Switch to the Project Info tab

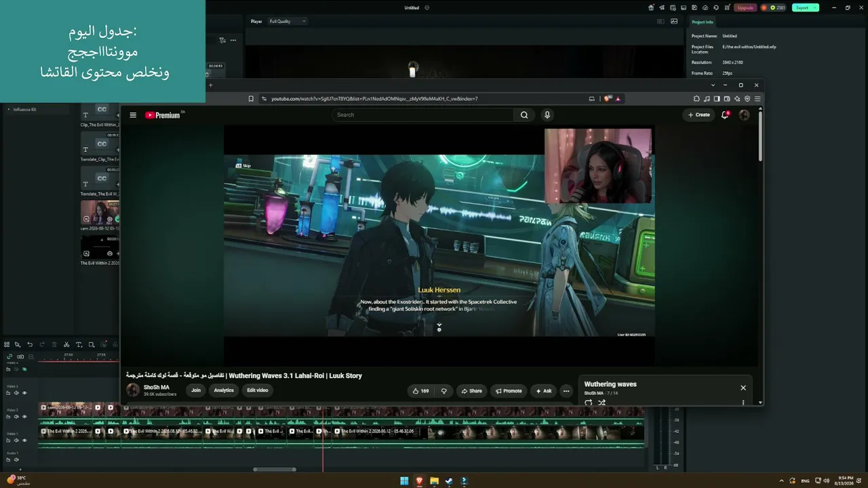703,22
